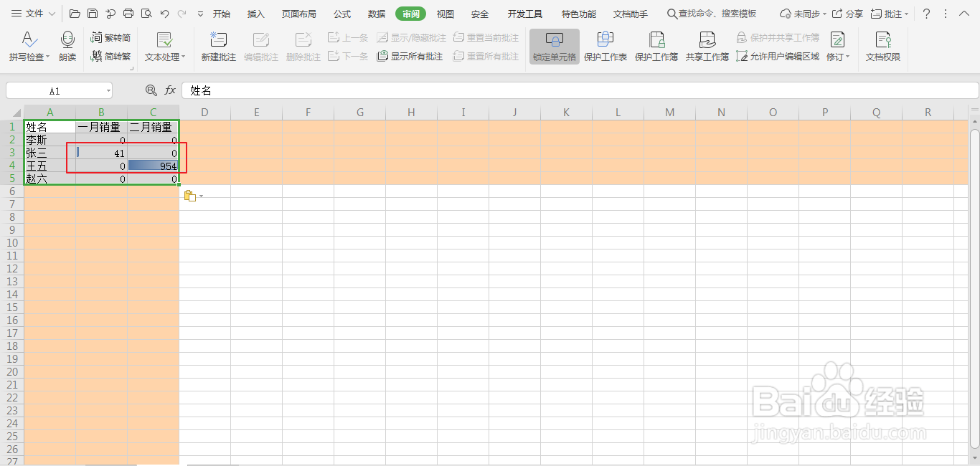
Task: Click 新建批注 to add a comment
Action: [x=218, y=47]
